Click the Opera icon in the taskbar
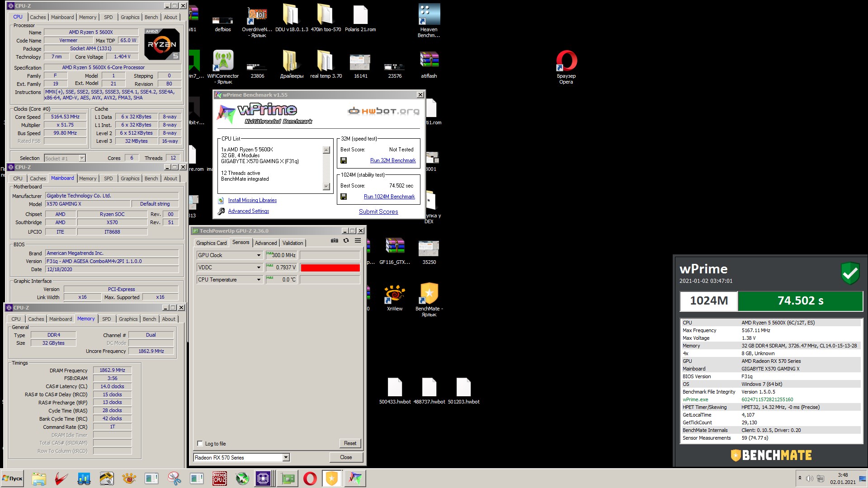 310,479
